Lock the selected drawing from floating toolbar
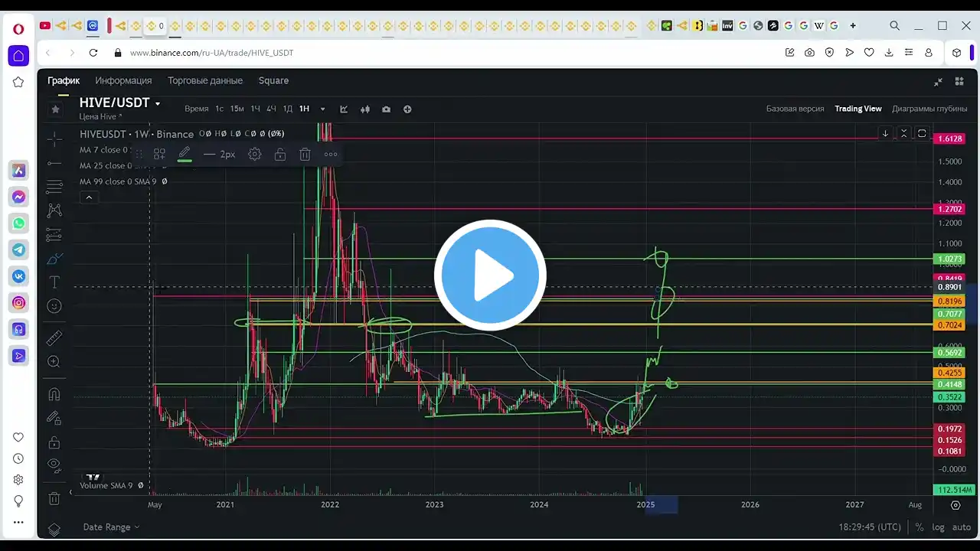Viewport: 980px width, 551px height. 280,155
